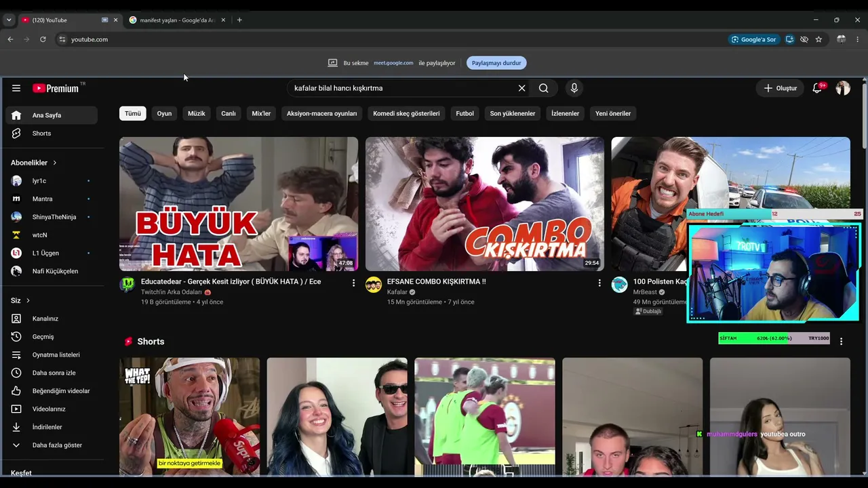Open the Shorts section three-dot menu
Screen dimensions: 868x488
(841, 342)
